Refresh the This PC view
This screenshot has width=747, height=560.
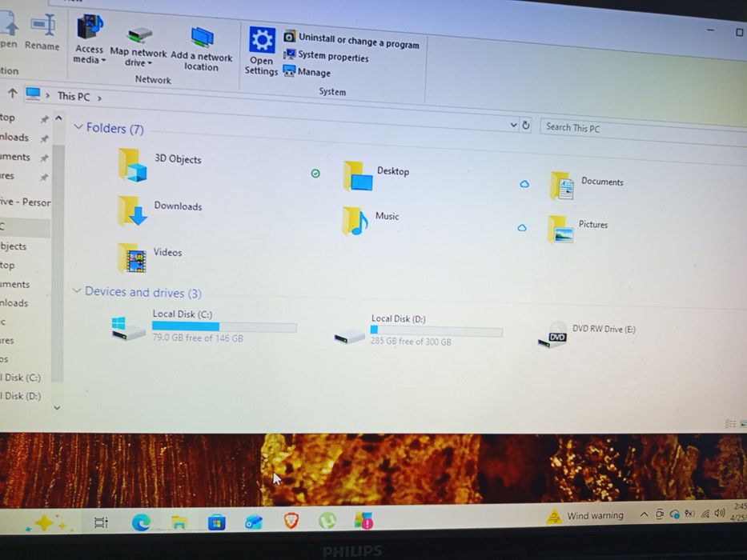click(526, 126)
